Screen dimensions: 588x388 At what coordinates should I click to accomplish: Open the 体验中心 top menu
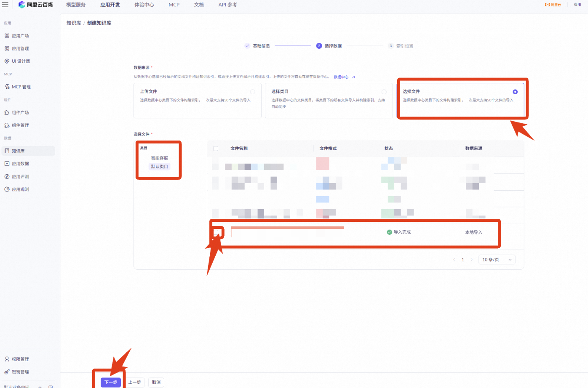click(144, 5)
